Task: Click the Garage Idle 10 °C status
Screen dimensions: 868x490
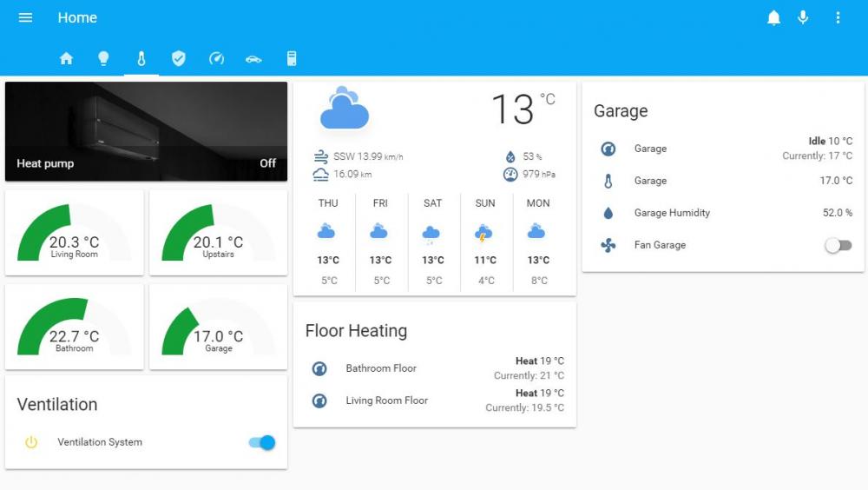Action: click(x=830, y=142)
